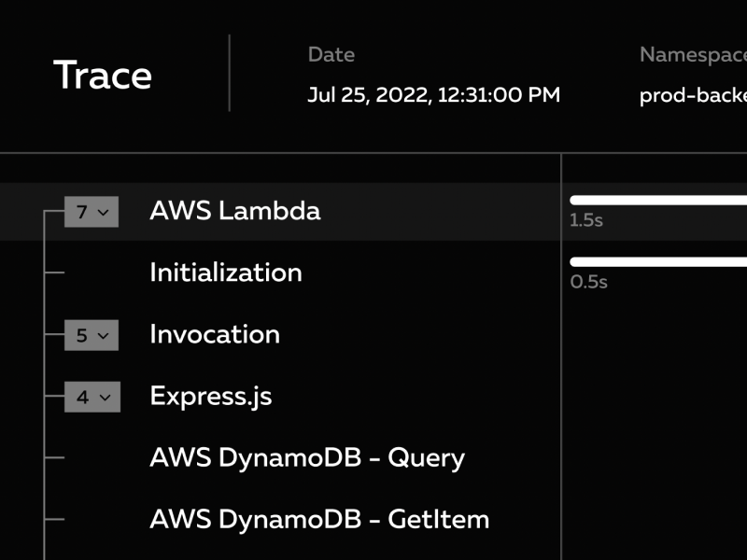
Task: Open the chevron badge showing 4 children
Action: point(91,396)
